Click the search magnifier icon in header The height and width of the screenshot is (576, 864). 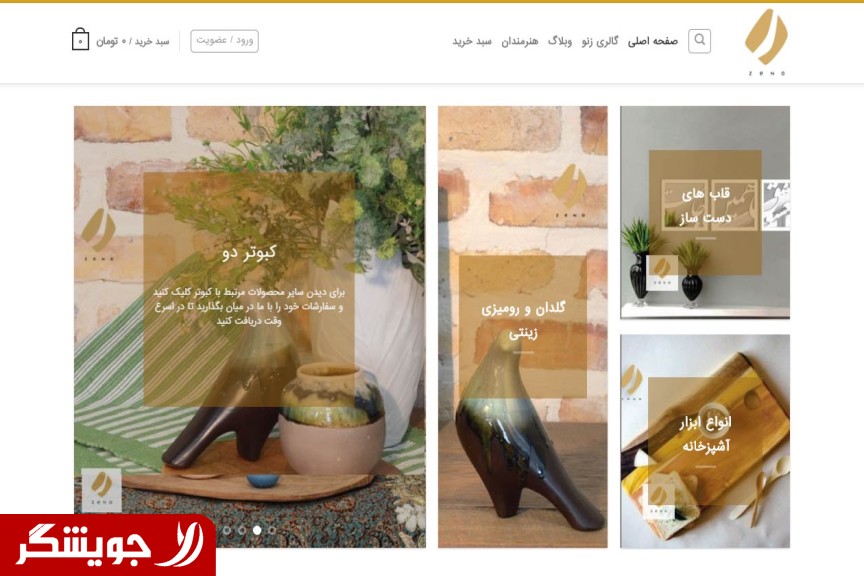click(x=699, y=41)
